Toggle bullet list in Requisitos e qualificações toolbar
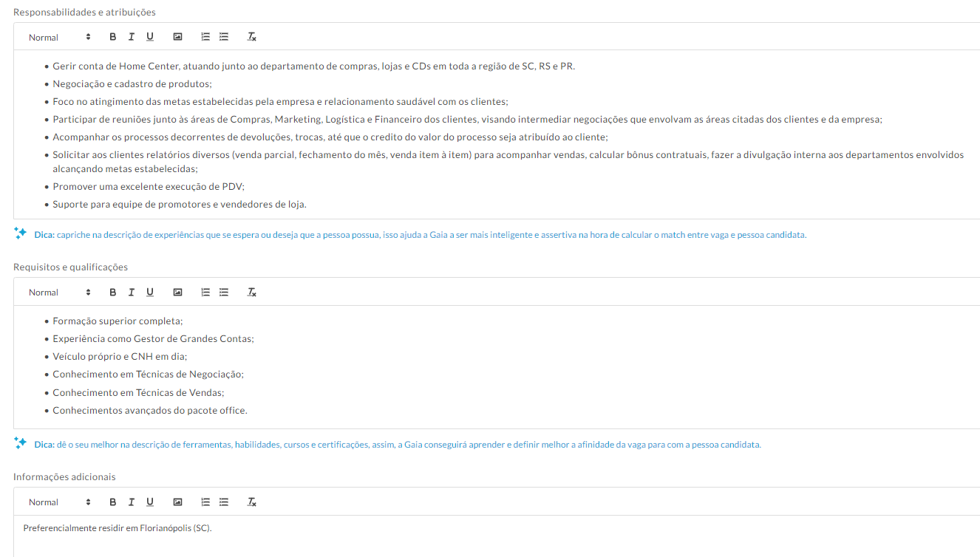 click(x=224, y=293)
